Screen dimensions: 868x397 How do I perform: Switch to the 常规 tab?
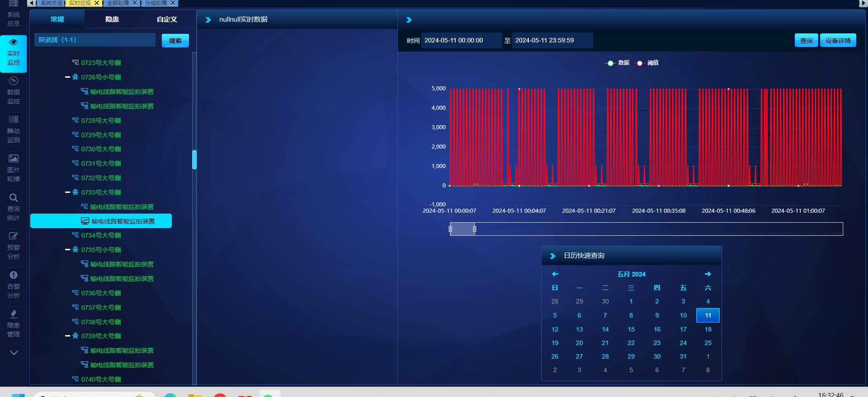57,19
